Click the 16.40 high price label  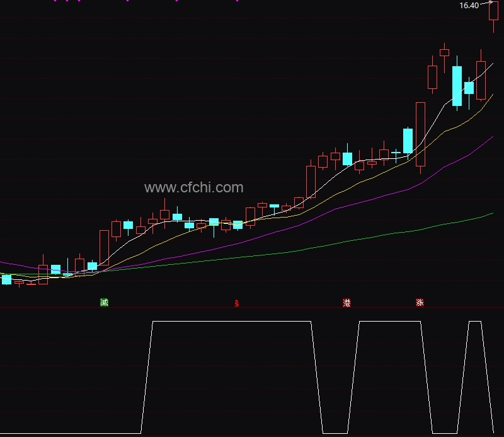coord(469,6)
